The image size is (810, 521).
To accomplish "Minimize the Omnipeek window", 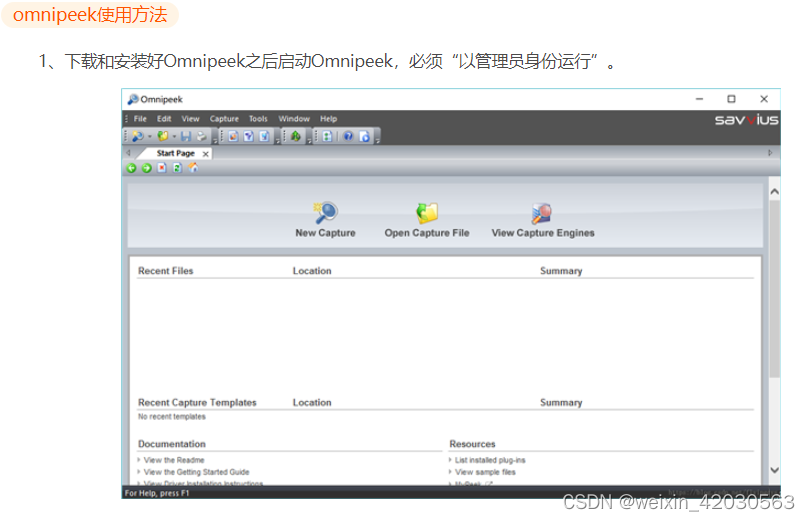I will (x=699, y=99).
